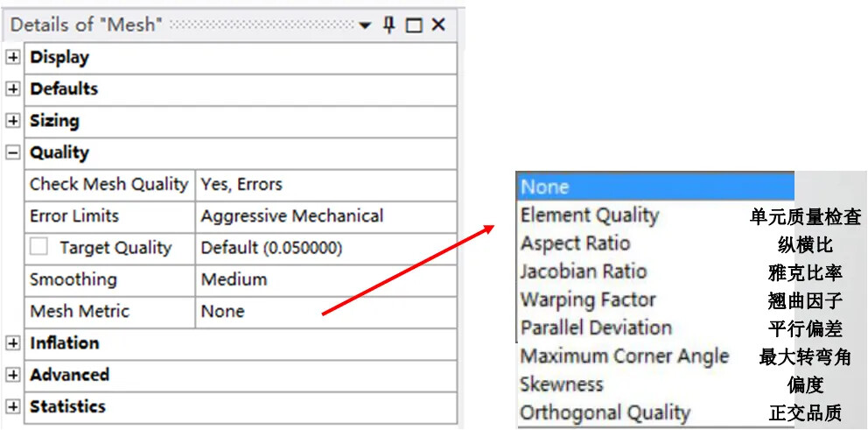Select Jacobian Ratio in the list
This screenshot has width=868, height=430.
pos(583,271)
